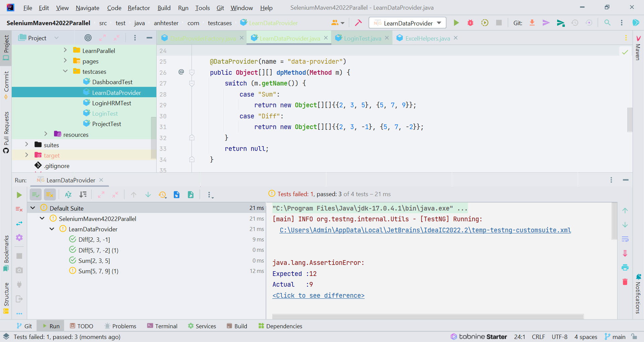Collapse all in Project panel
This screenshot has width=644, height=342.
[x=116, y=38]
